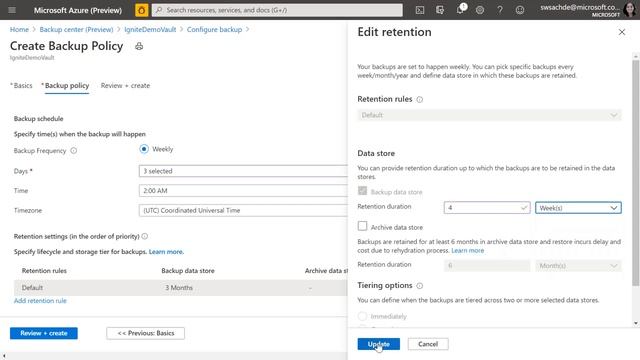The height and width of the screenshot is (360, 640).
Task: Go to Backup center (Preview) breadcrumb
Action: tap(76, 29)
